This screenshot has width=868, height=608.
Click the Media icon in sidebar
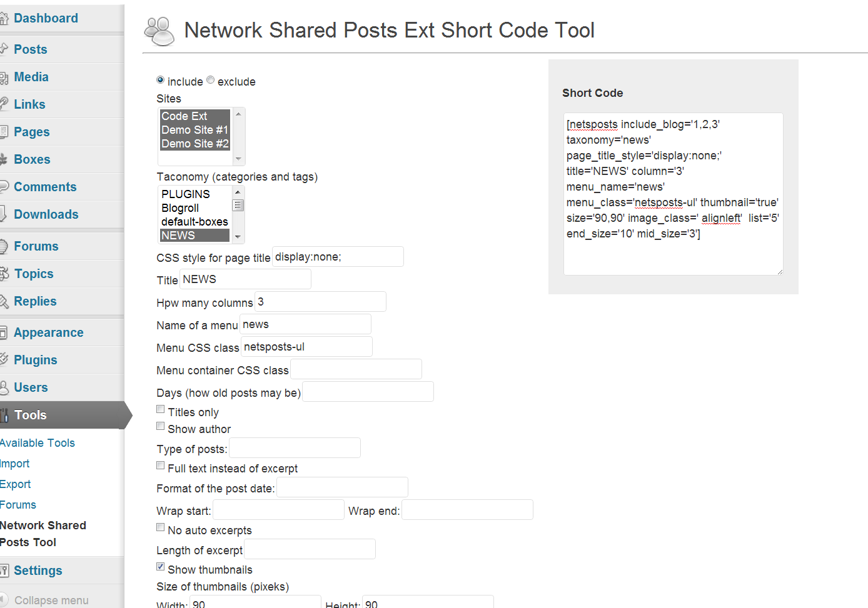[4, 77]
